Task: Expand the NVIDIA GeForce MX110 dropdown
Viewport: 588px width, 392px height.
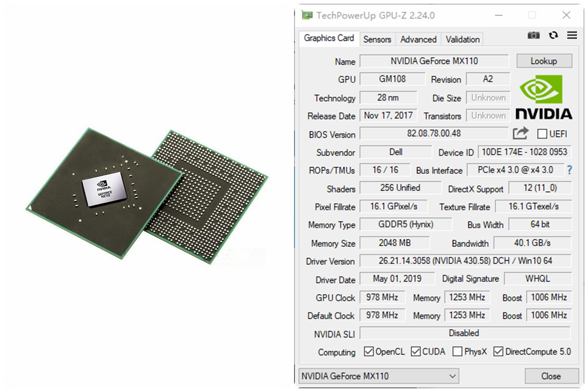Action: (x=379, y=376)
